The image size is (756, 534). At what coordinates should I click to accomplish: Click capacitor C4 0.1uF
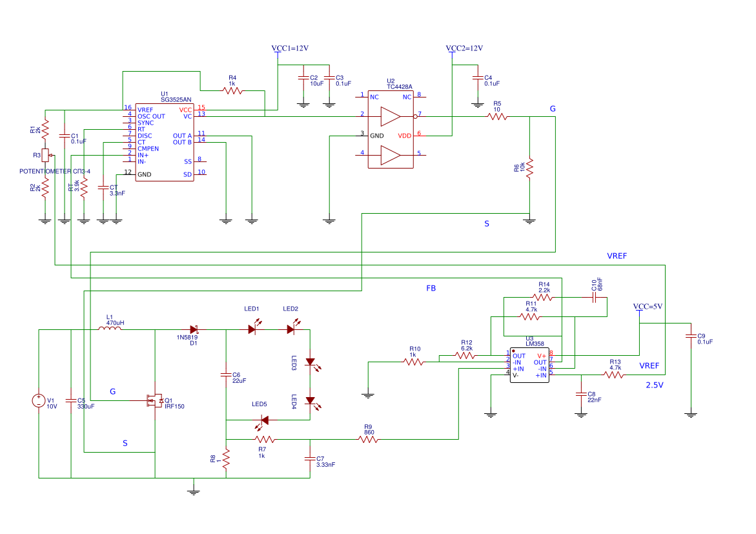point(478,77)
